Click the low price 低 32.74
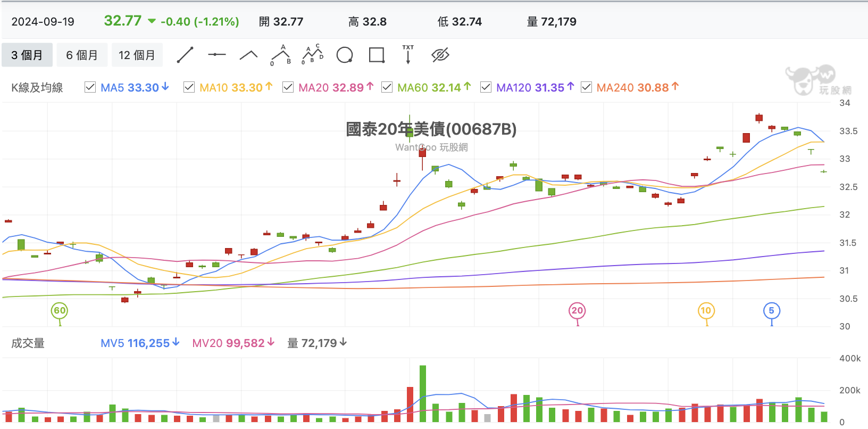868x429 pixels. click(460, 22)
